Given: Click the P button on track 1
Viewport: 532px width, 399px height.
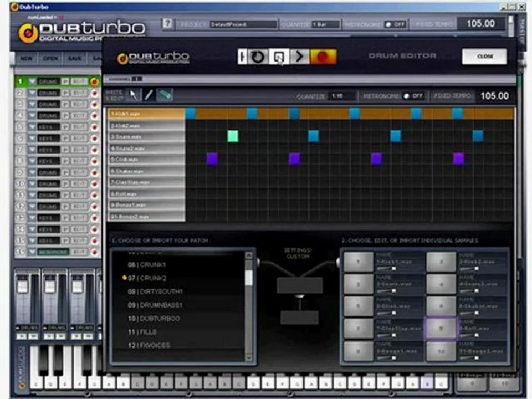Looking at the screenshot, I should click(65, 81).
